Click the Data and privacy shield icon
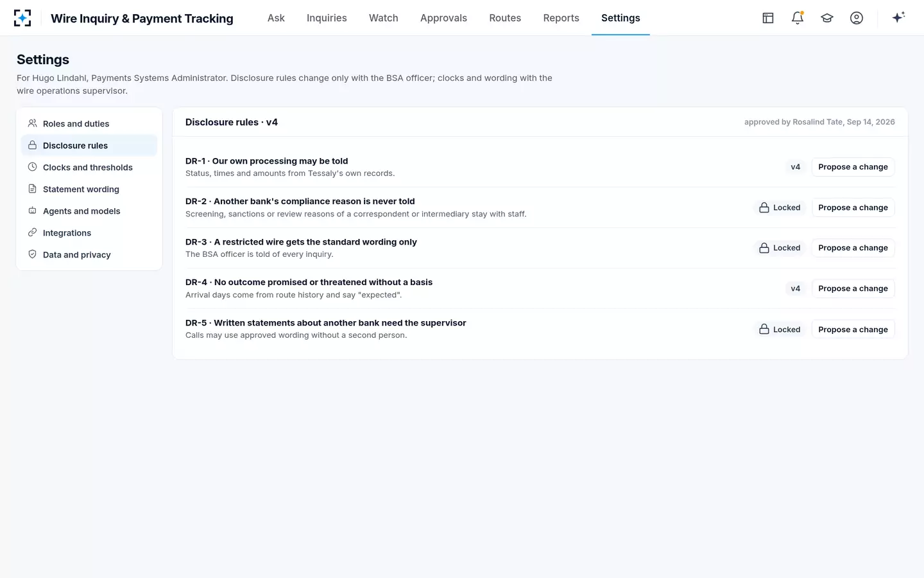This screenshot has height=578, width=924. 32,254
